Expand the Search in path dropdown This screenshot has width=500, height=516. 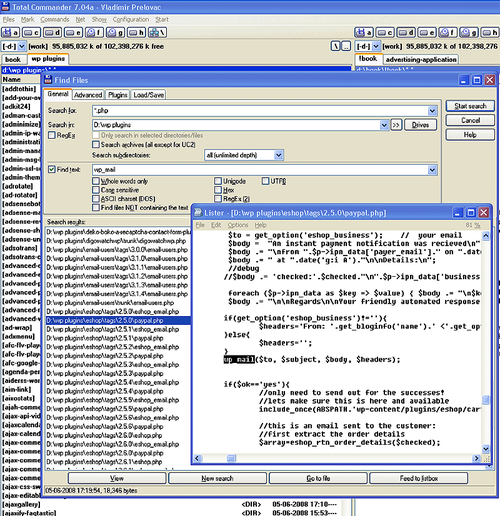pos(384,125)
